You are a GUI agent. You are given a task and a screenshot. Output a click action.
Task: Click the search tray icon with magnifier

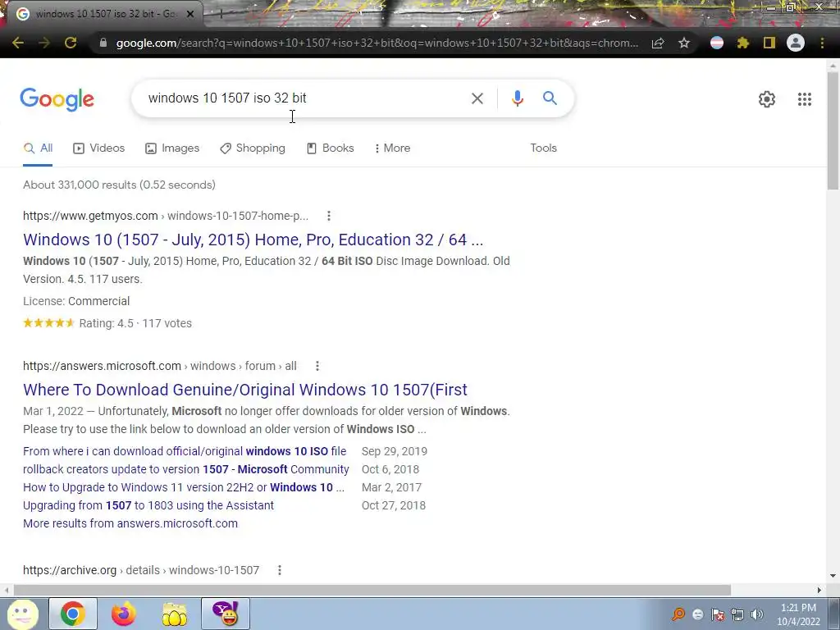tap(678, 614)
